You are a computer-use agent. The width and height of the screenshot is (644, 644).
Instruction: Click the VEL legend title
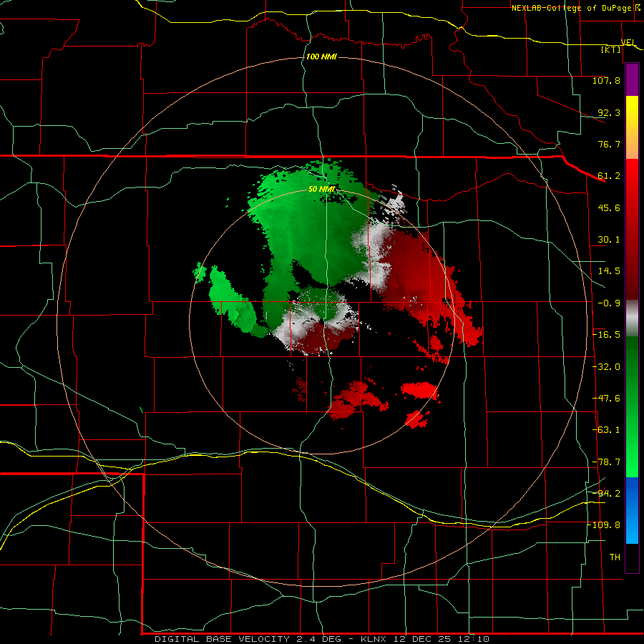(x=628, y=42)
